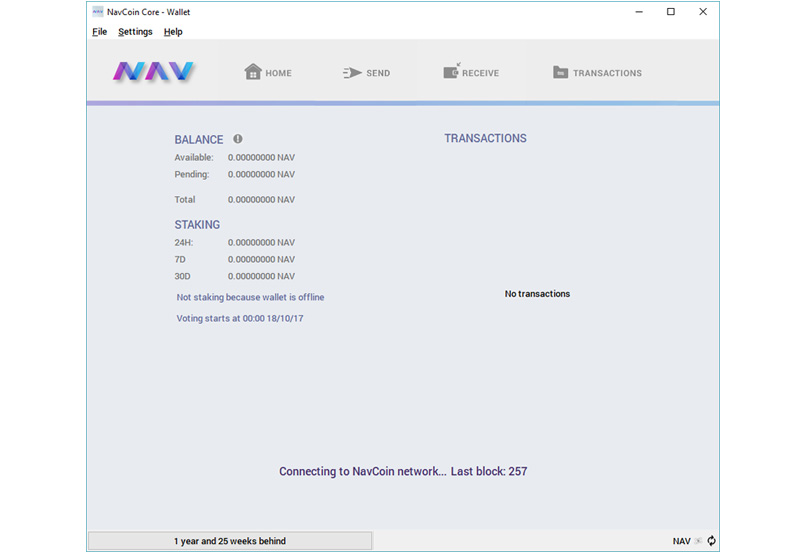Go to the HOME tab

click(268, 72)
